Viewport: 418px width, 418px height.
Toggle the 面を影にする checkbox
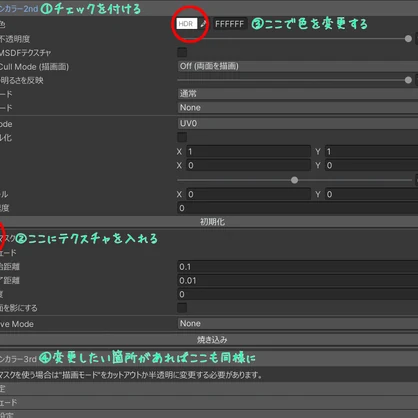coord(182,308)
